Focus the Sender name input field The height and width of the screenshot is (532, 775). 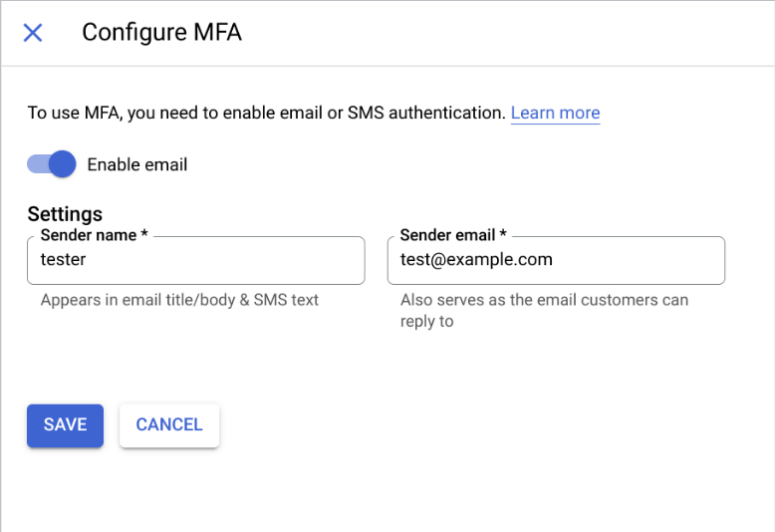click(x=195, y=261)
